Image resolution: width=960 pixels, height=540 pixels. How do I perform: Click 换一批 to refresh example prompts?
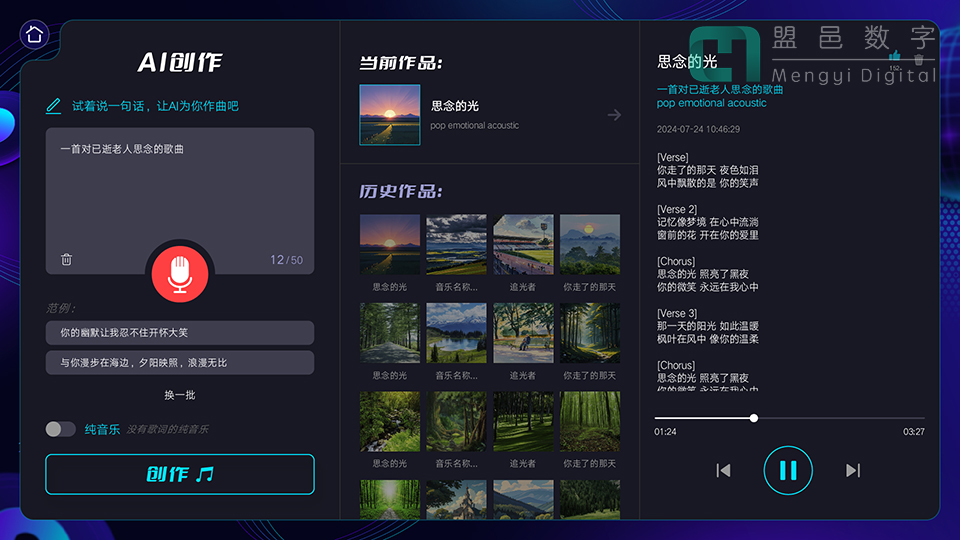180,395
